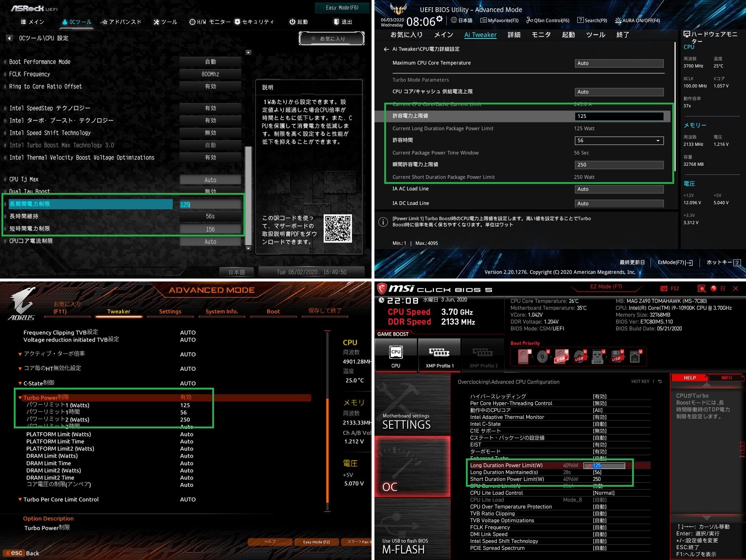Switch to the MSI INFO tab

point(726,378)
